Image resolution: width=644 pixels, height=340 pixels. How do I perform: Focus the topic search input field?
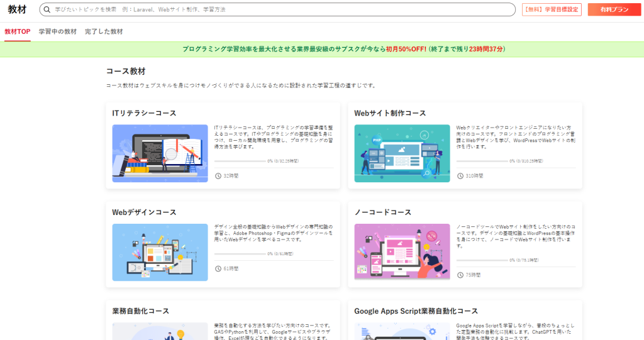click(277, 9)
